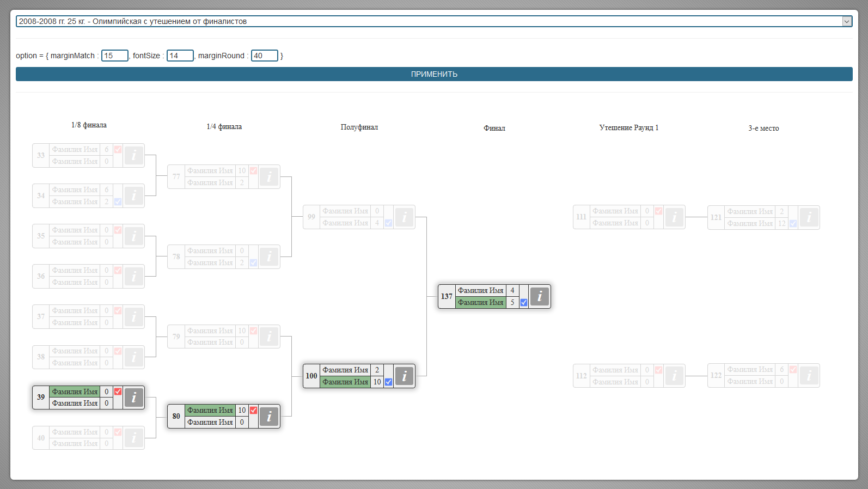
Task: Click the green winner name in match 100
Action: pyautogui.click(x=346, y=382)
